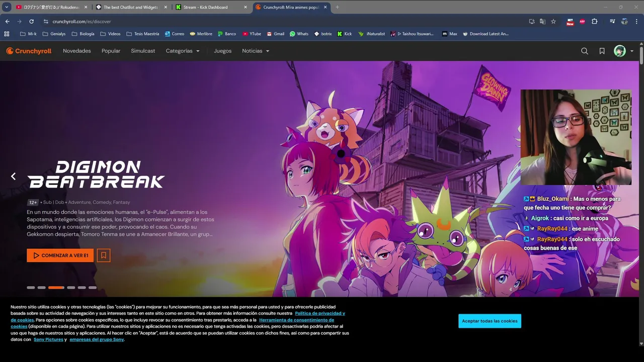Screen dimensions: 644x362
Task: Open the tab search dropdown
Action: coord(7,7)
